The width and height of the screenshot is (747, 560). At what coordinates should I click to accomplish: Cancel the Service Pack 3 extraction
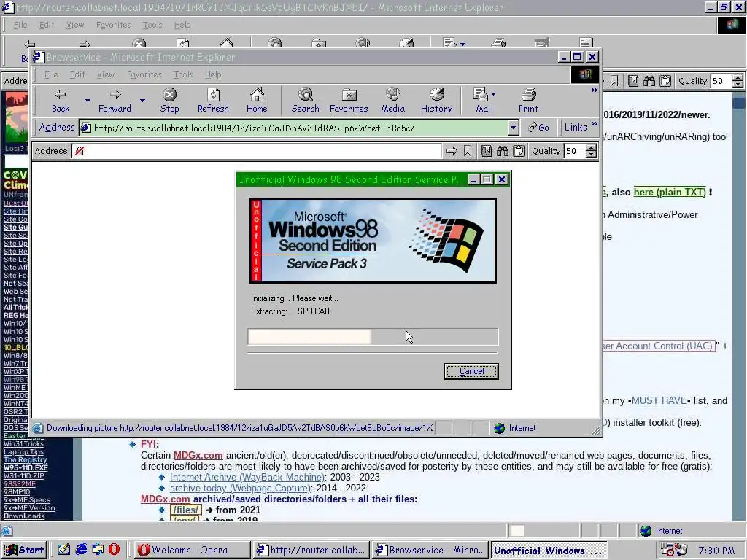pyautogui.click(x=471, y=371)
